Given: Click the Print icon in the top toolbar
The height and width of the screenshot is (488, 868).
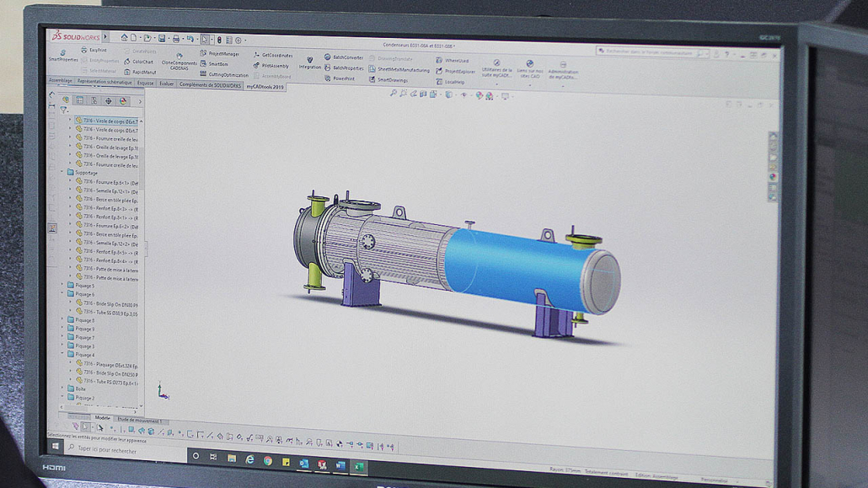Looking at the screenshot, I should tap(176, 39).
